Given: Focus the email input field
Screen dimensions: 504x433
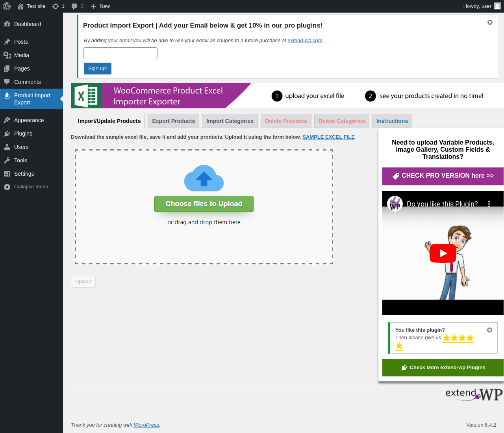Looking at the screenshot, I should coord(120,53).
